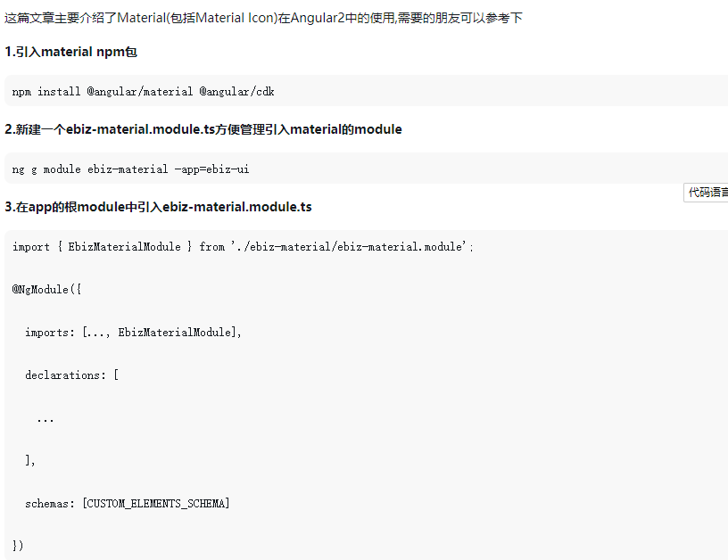This screenshot has height=560, width=728.
Task: Click heading '1.引入material npm包'
Action: pyautogui.click(x=71, y=52)
